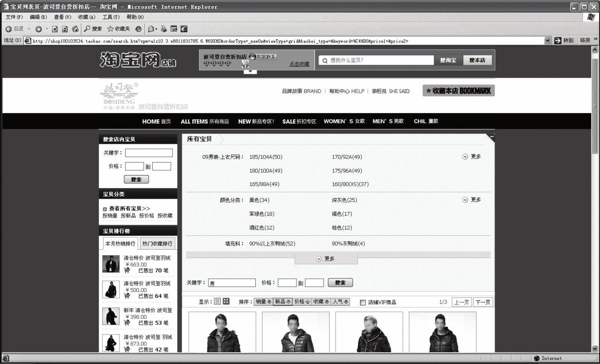Click 收藏本店 BOOKMARK button
Image resolution: width=600 pixels, height=364 pixels.
(458, 91)
